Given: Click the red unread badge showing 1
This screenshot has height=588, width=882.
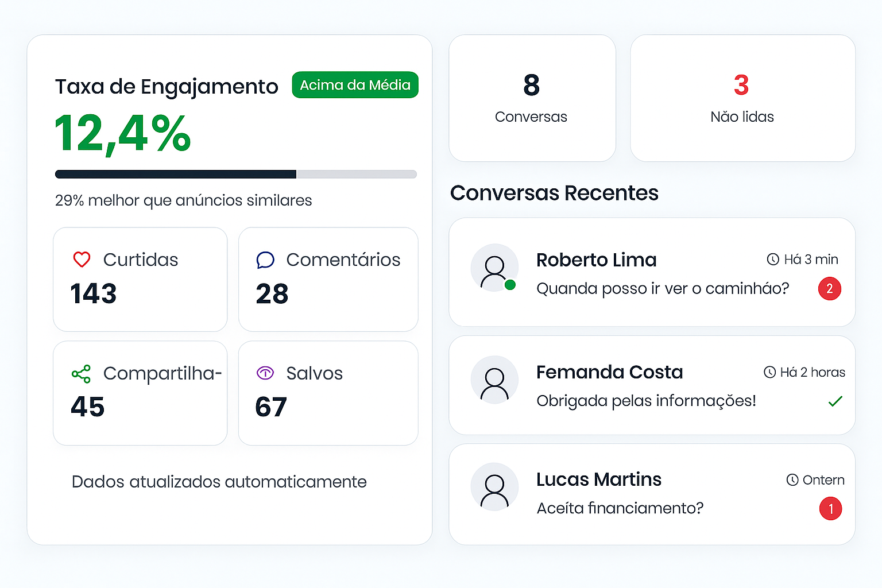Looking at the screenshot, I should click(830, 509).
